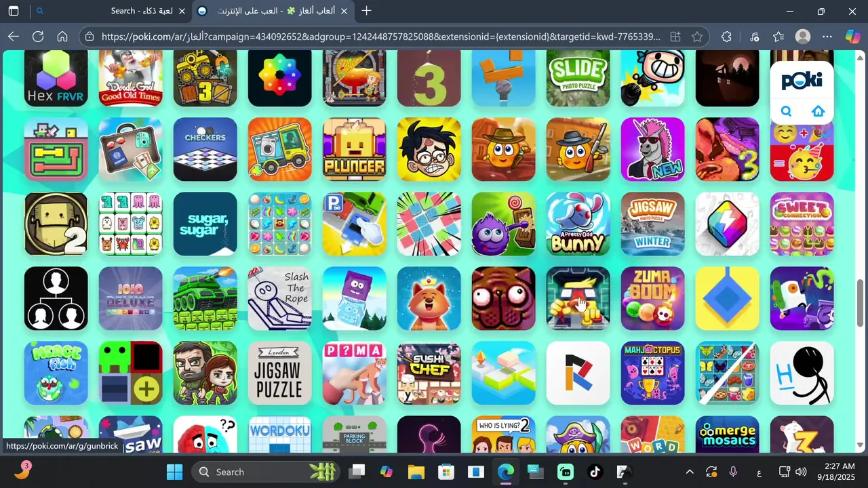
Task: View site information lock icon
Action: (90, 37)
